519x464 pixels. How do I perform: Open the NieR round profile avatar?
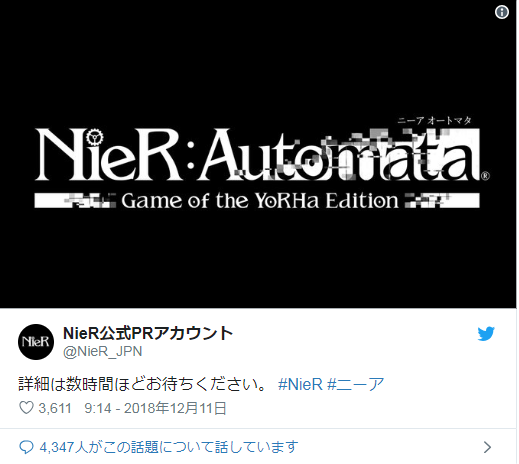coord(36,342)
